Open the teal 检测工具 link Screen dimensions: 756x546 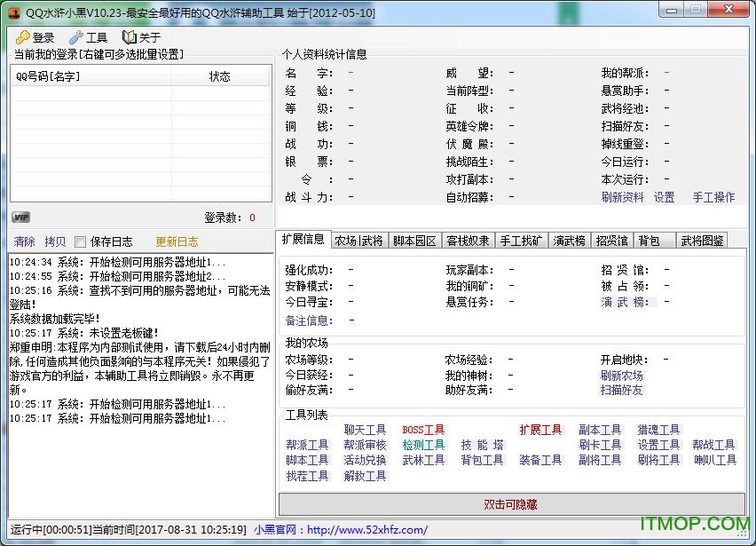[423, 445]
